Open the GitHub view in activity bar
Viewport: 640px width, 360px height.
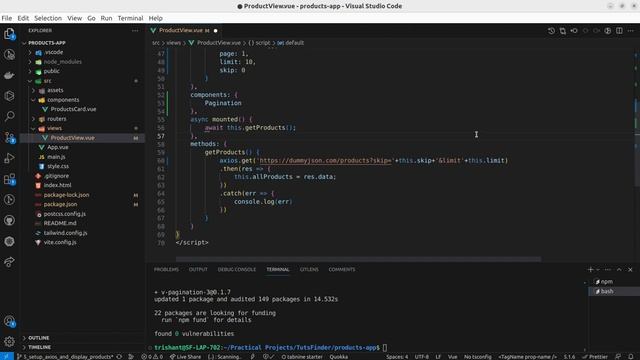tap(9, 220)
